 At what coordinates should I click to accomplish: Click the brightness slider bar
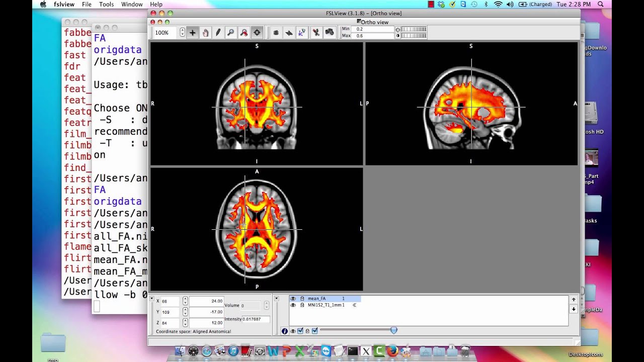coord(414,29)
